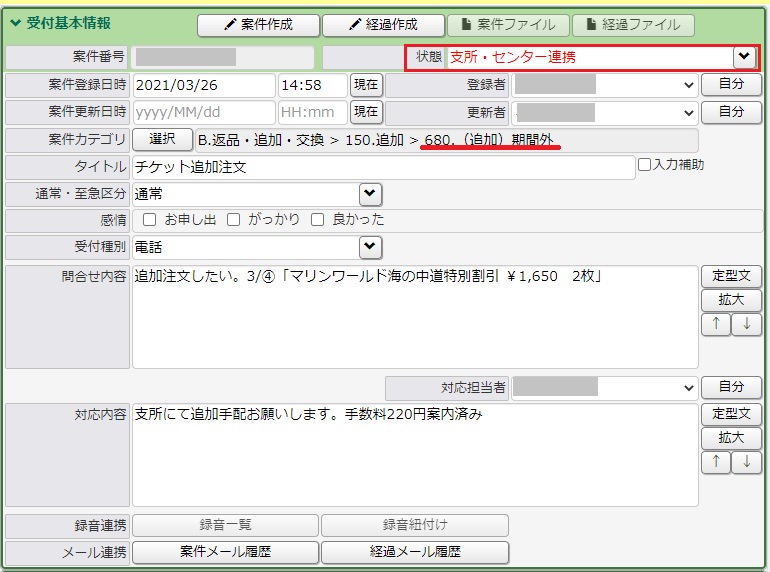
Task: Click 定型文 beside 対応内容
Action: pyautogui.click(x=731, y=414)
